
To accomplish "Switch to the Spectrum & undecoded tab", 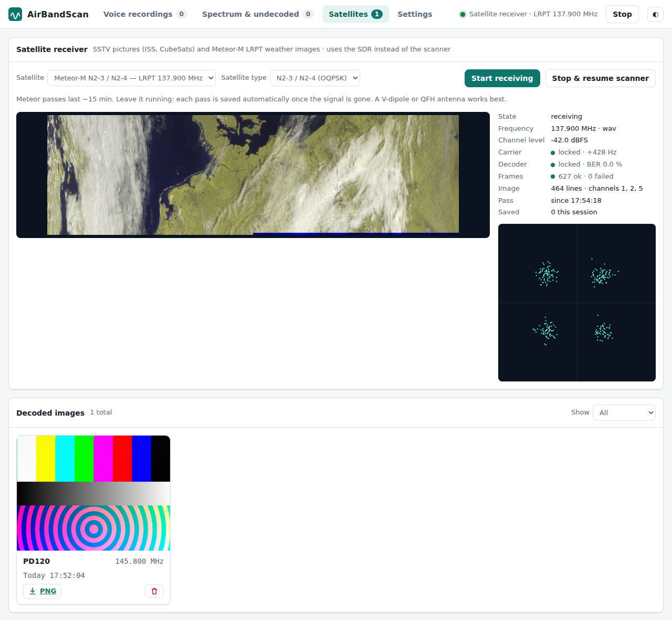I will click(x=258, y=14).
